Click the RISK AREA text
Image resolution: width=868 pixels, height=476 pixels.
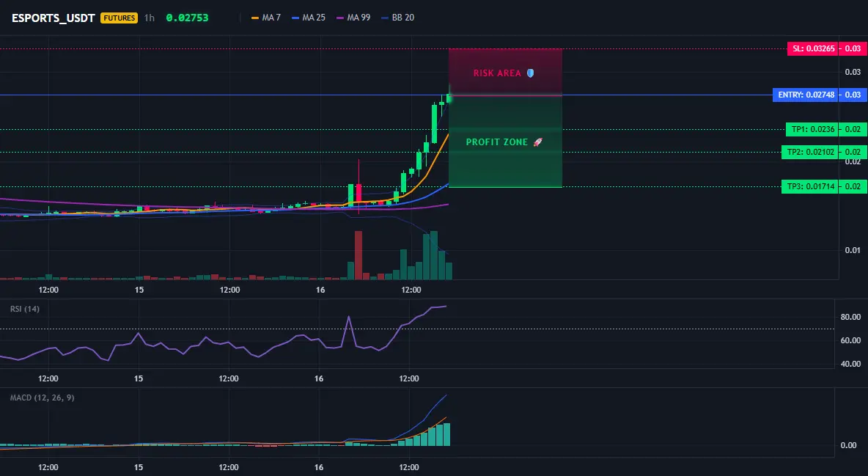point(497,73)
